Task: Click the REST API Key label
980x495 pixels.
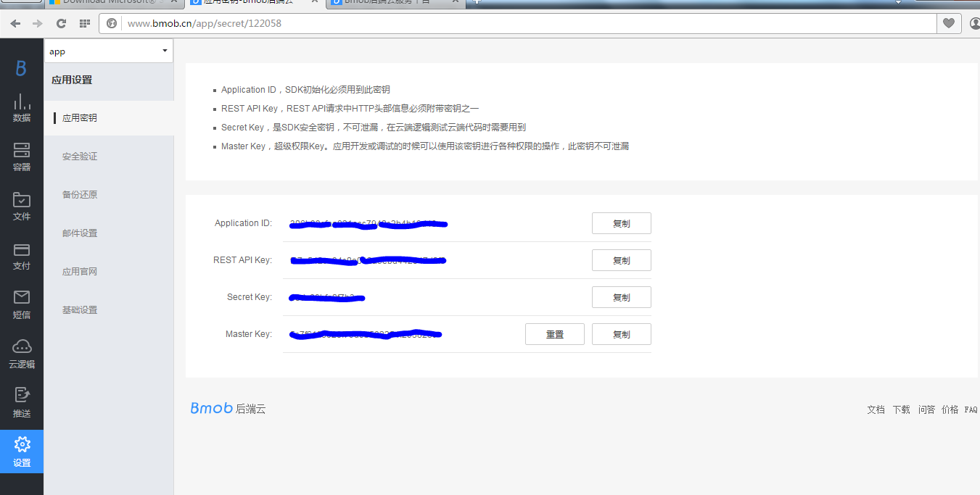Action: pyautogui.click(x=242, y=260)
